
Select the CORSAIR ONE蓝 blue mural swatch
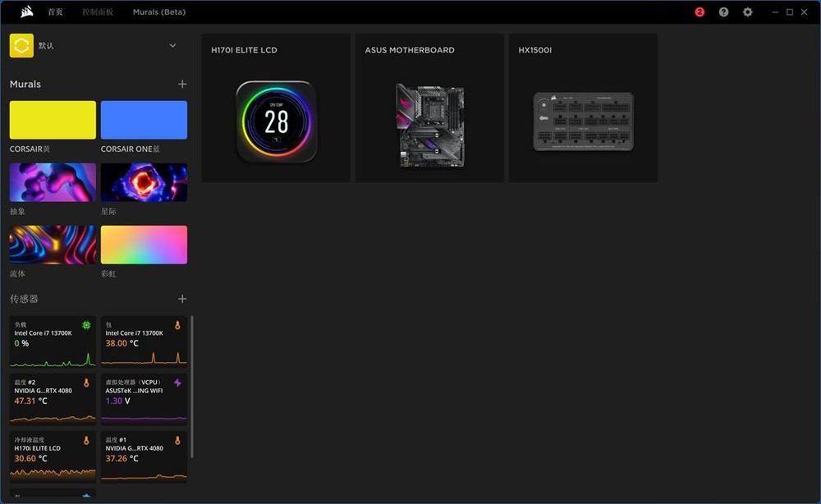pyautogui.click(x=144, y=120)
